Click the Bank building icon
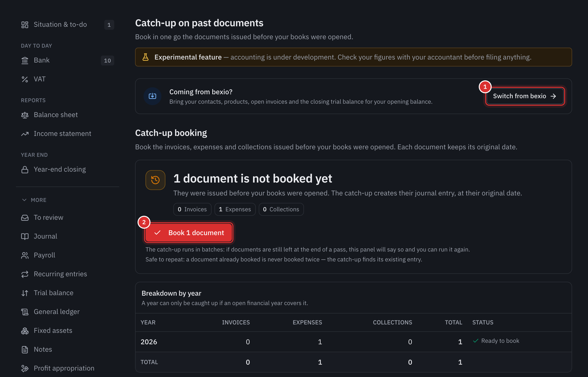 25,60
